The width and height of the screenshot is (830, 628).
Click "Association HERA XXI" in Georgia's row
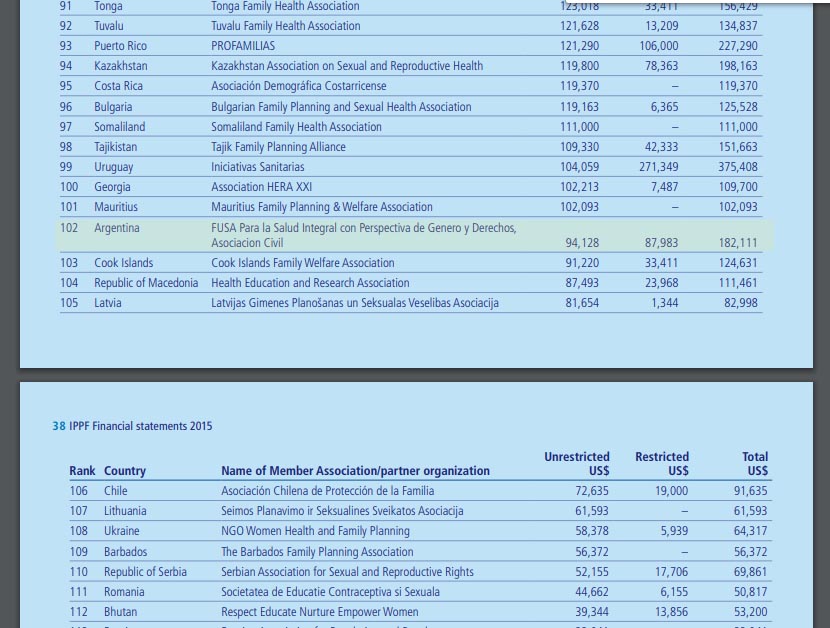(262, 187)
